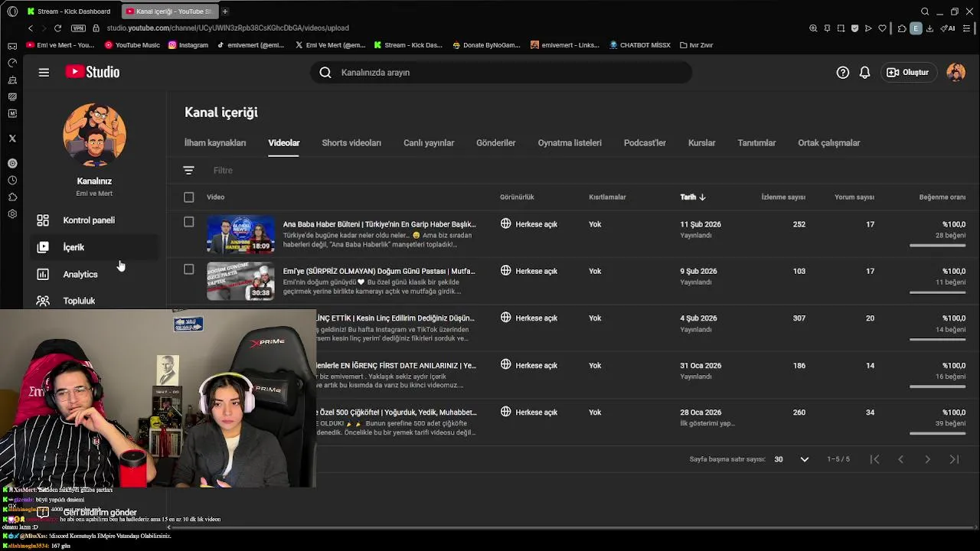Click the YouTube Studio logo

tap(93, 72)
